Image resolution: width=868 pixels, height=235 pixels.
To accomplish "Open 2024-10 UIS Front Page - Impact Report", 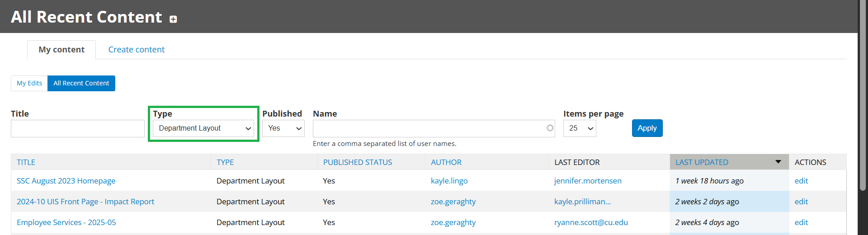I will coord(85,202).
